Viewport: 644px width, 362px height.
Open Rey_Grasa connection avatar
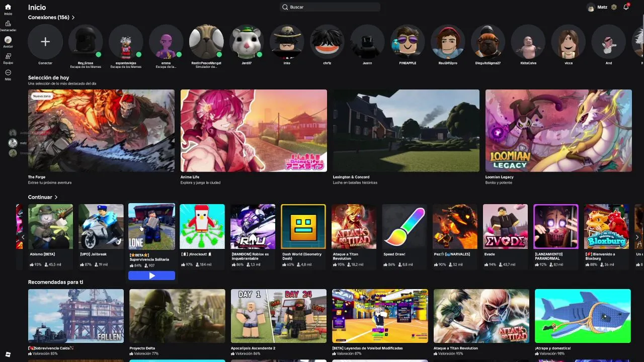86,42
